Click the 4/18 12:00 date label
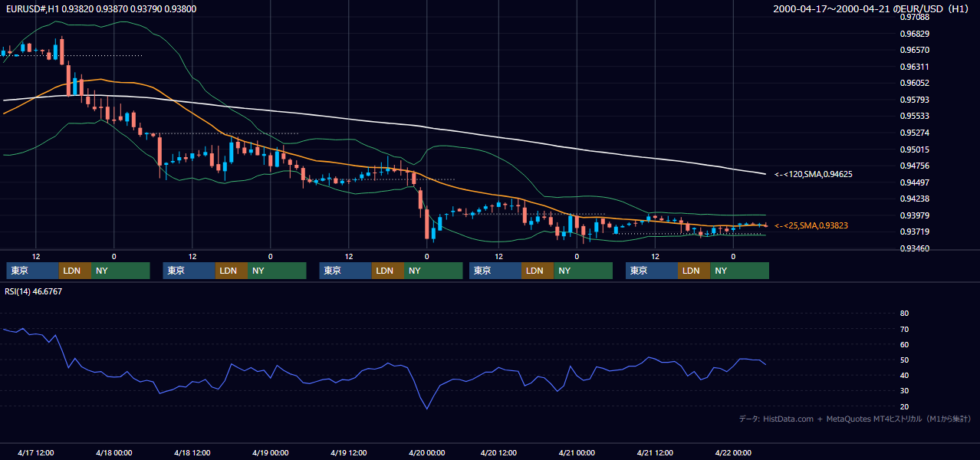This screenshot has height=460, width=980. click(192, 452)
